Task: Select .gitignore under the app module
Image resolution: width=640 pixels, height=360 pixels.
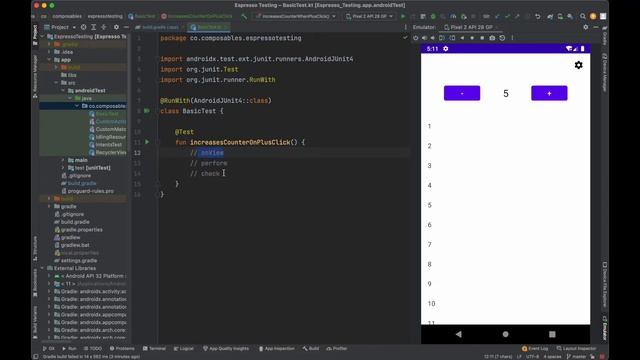Action: tap(77, 176)
